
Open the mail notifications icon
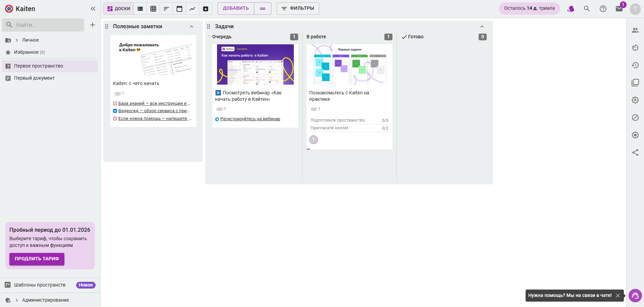(x=619, y=9)
